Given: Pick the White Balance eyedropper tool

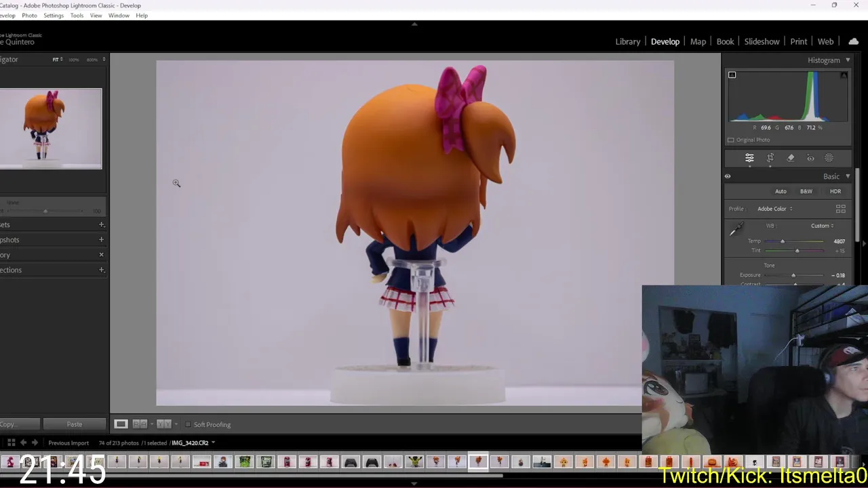Looking at the screenshot, I should [x=736, y=230].
